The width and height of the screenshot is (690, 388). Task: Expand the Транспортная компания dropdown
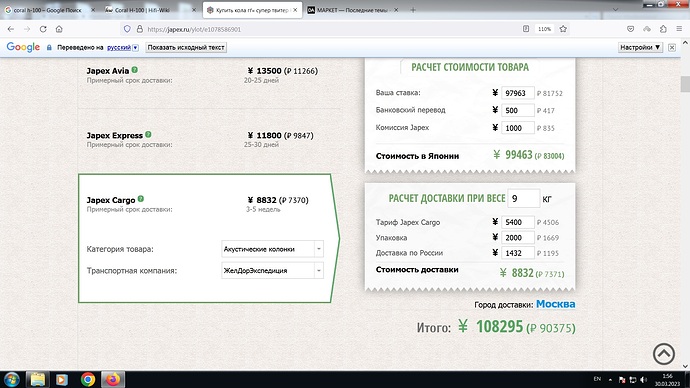point(272,271)
